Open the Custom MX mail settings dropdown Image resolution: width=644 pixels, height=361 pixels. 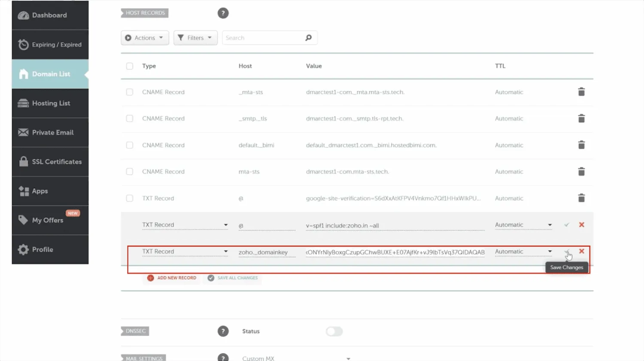tap(296, 358)
